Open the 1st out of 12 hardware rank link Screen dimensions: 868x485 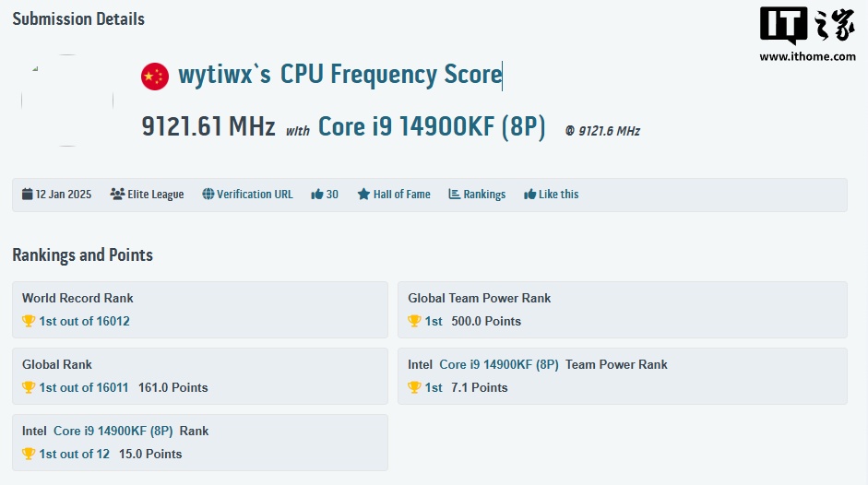click(74, 454)
